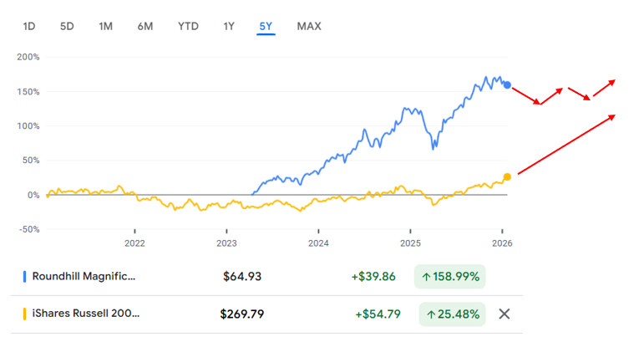The width and height of the screenshot is (644, 337).
Task: Click the green 25.48% change badge
Action: click(x=451, y=314)
